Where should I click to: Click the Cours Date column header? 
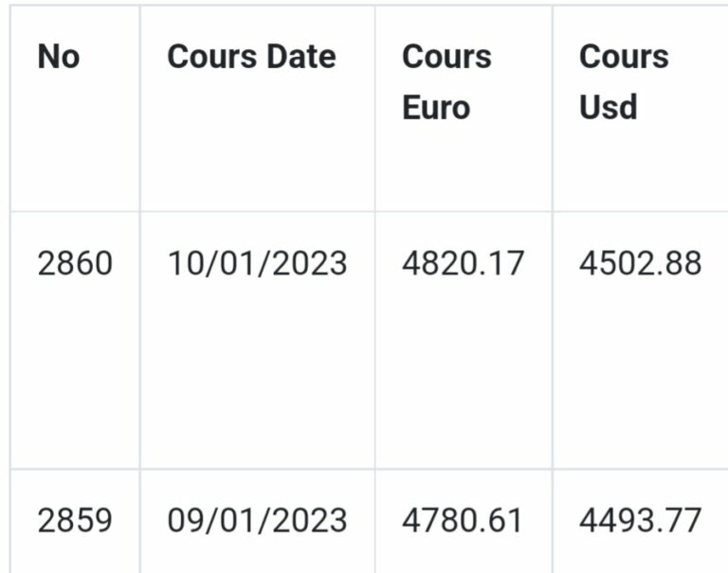(x=251, y=57)
